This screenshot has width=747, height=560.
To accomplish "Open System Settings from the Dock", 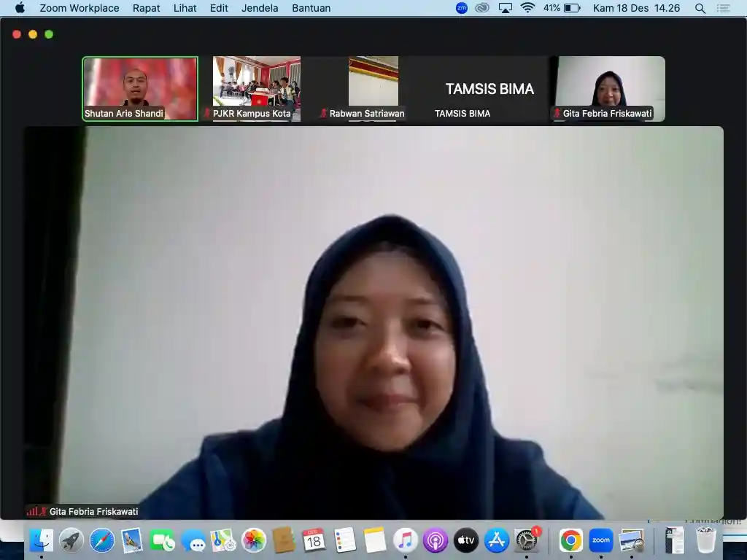I will [x=527, y=541].
